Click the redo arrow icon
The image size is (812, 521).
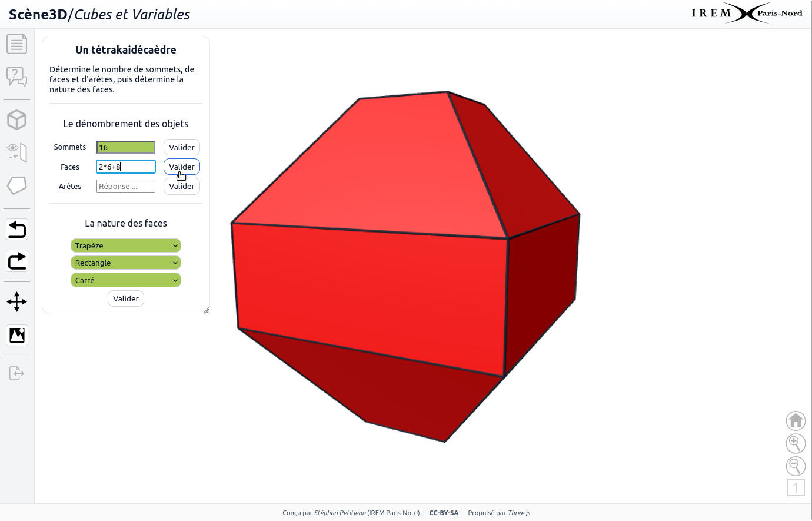click(x=17, y=260)
